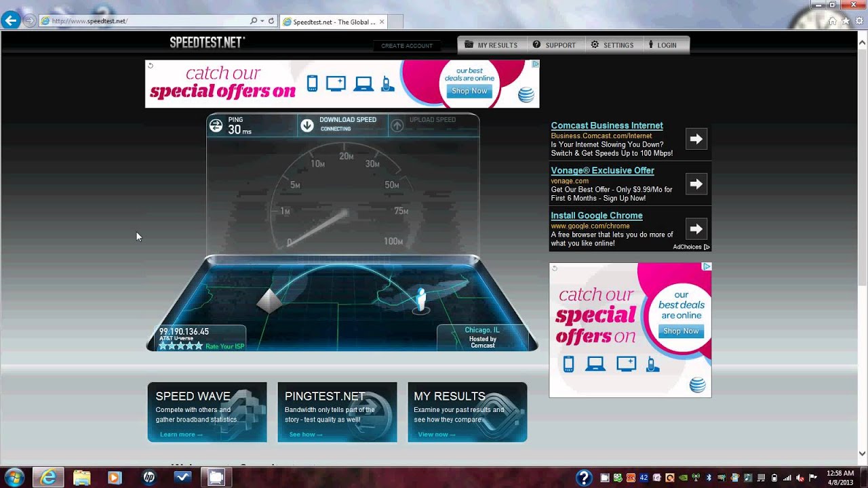Open the Vonage Exclusive Offer link

(602, 171)
